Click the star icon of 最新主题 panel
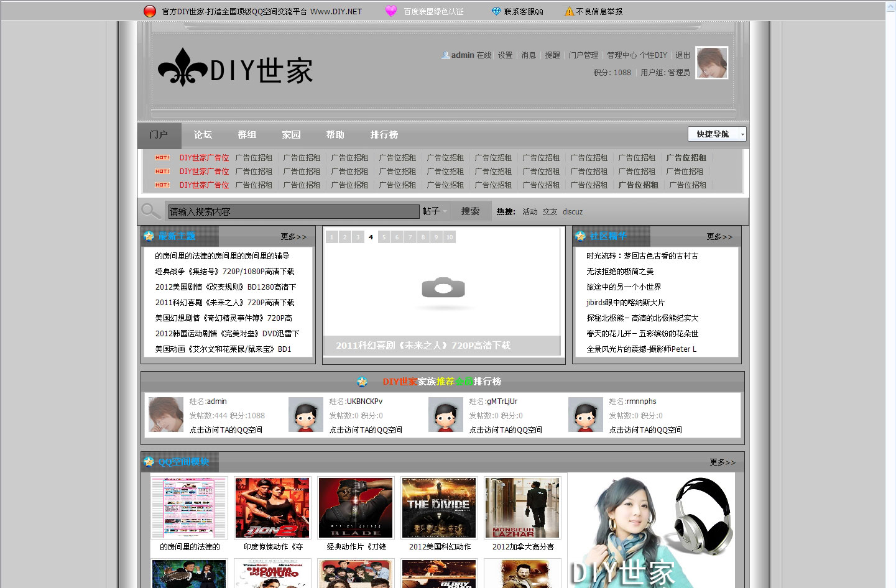The width and height of the screenshot is (896, 588). [149, 236]
